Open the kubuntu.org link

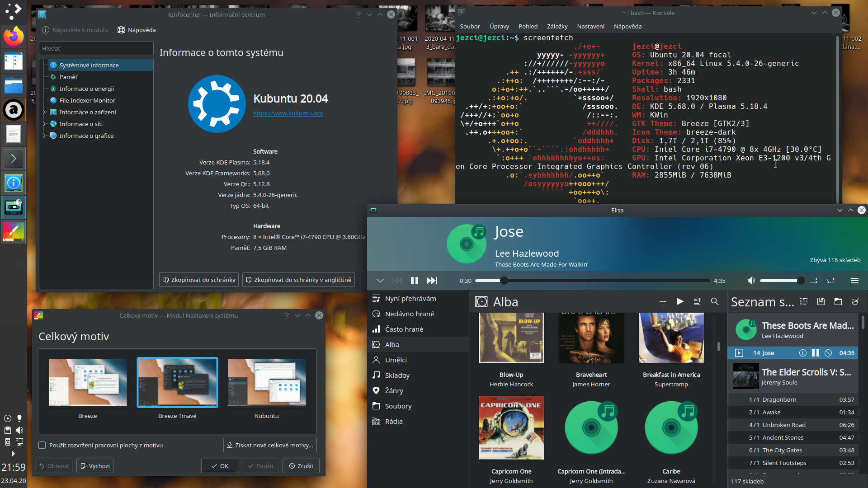(288, 113)
